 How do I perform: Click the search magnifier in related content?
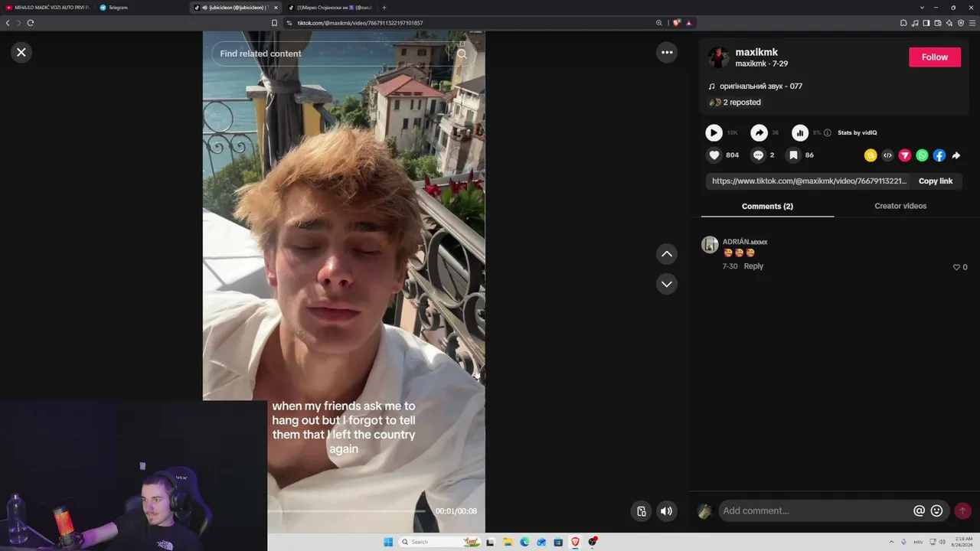click(462, 54)
